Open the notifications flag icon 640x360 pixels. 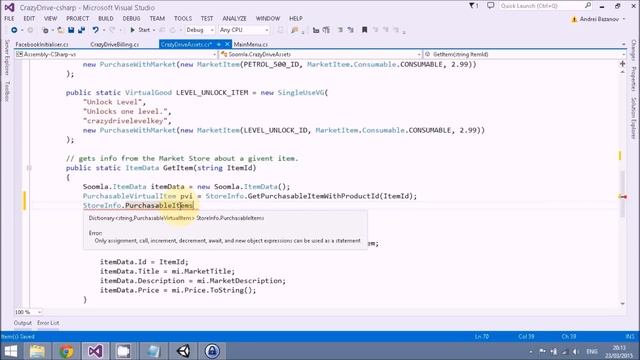click(x=473, y=6)
